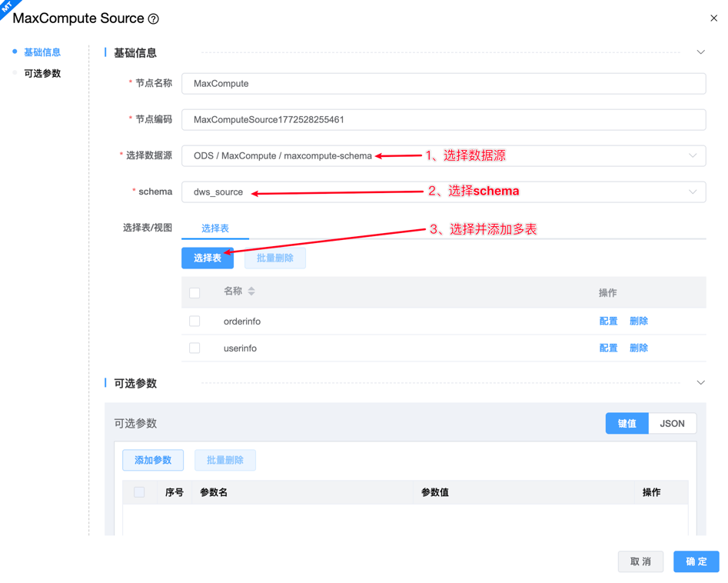Image resolution: width=728 pixels, height=583 pixels.
Task: Collapse the 基础信息 section
Action: pyautogui.click(x=700, y=52)
